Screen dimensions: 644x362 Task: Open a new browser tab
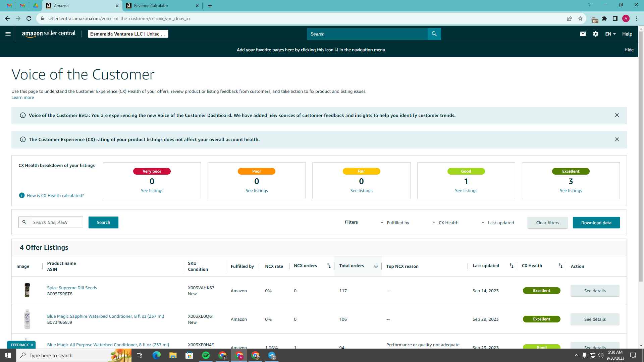click(x=210, y=6)
